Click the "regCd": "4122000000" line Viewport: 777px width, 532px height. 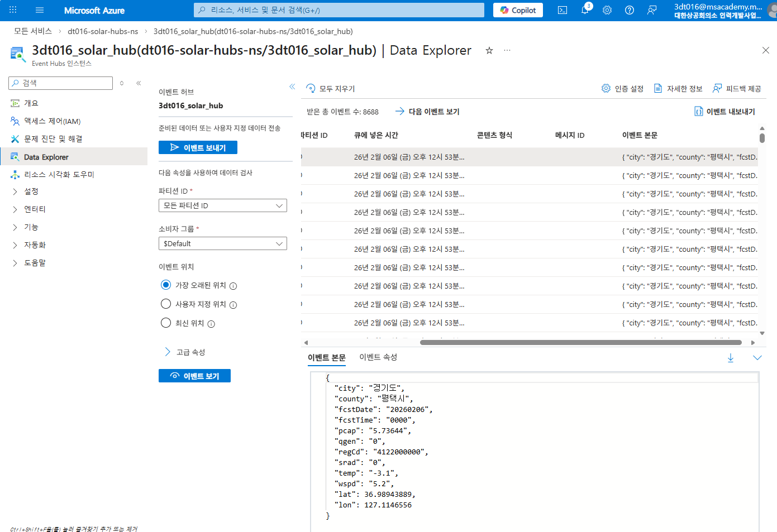pos(381,452)
